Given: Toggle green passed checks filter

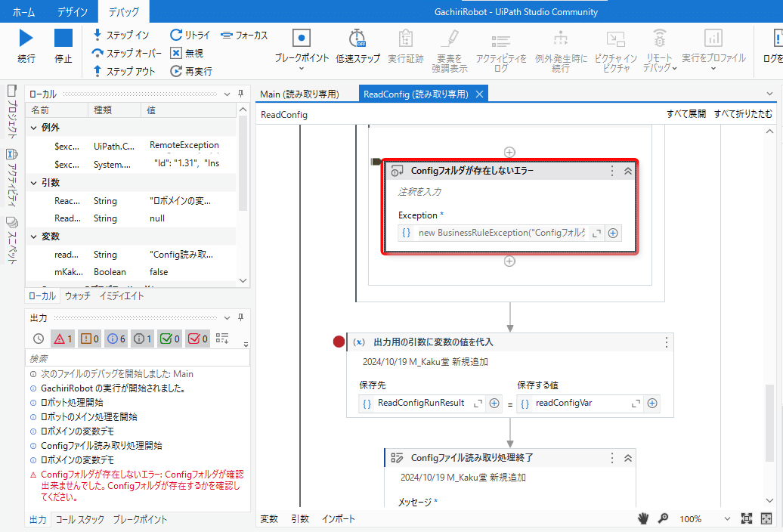Looking at the screenshot, I should click(x=170, y=339).
